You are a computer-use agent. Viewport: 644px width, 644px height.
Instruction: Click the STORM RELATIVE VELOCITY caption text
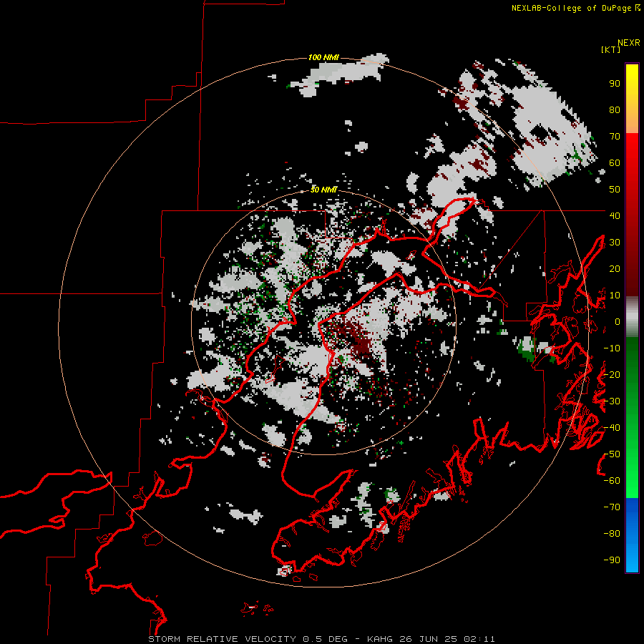222,639
